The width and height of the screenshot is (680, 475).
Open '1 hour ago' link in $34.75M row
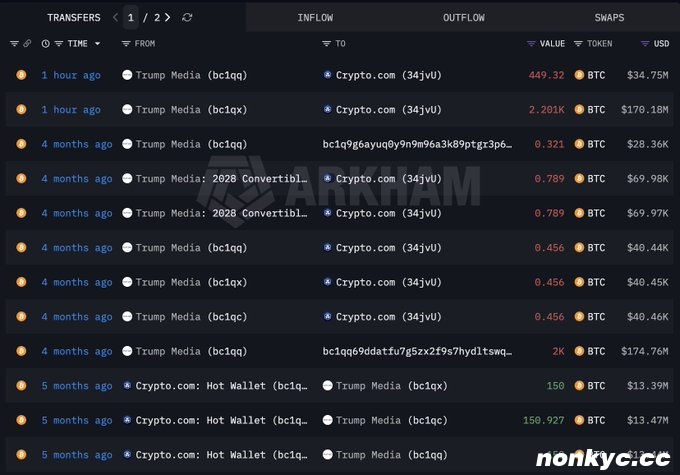click(71, 75)
